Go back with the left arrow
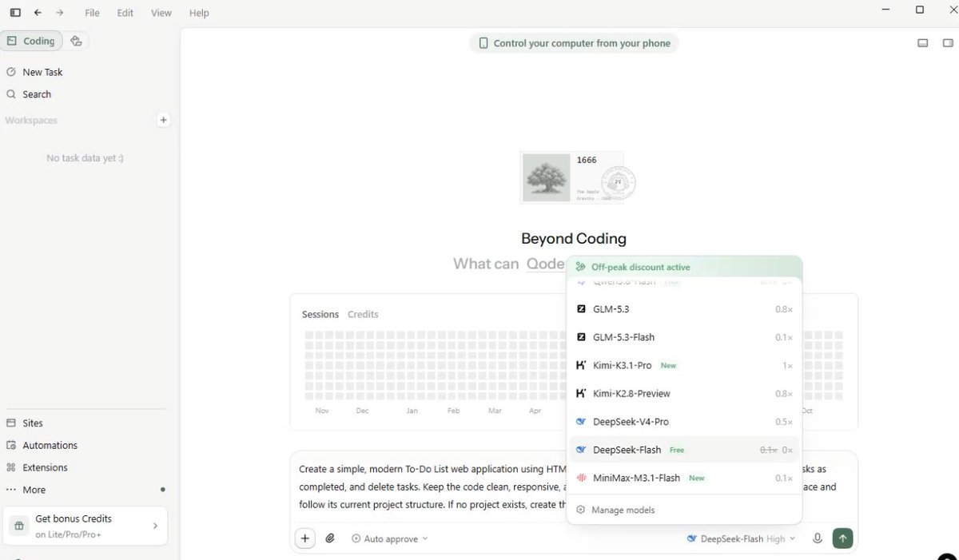The height and width of the screenshot is (560, 959). click(38, 13)
